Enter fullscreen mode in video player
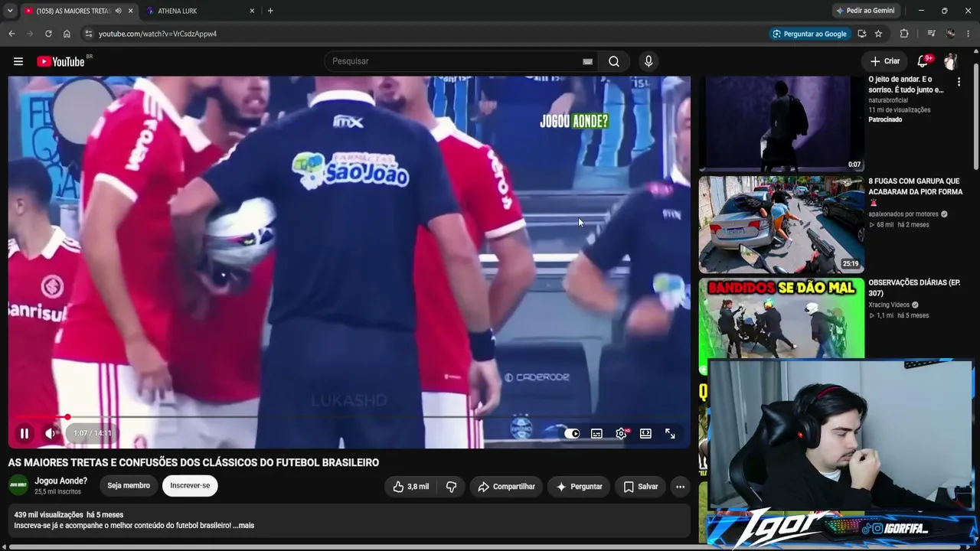Viewport: 980px width, 551px height. tap(670, 433)
